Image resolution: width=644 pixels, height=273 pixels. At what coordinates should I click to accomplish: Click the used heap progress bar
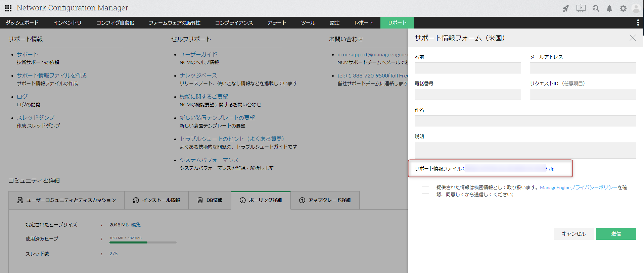(x=143, y=242)
